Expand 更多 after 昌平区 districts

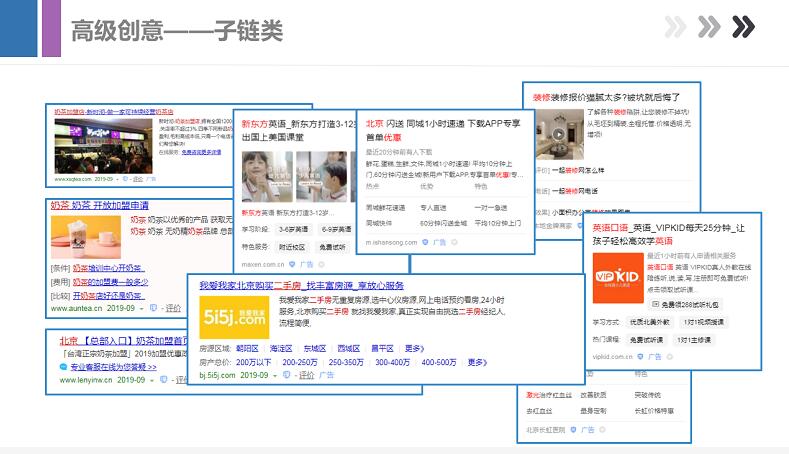point(414,348)
